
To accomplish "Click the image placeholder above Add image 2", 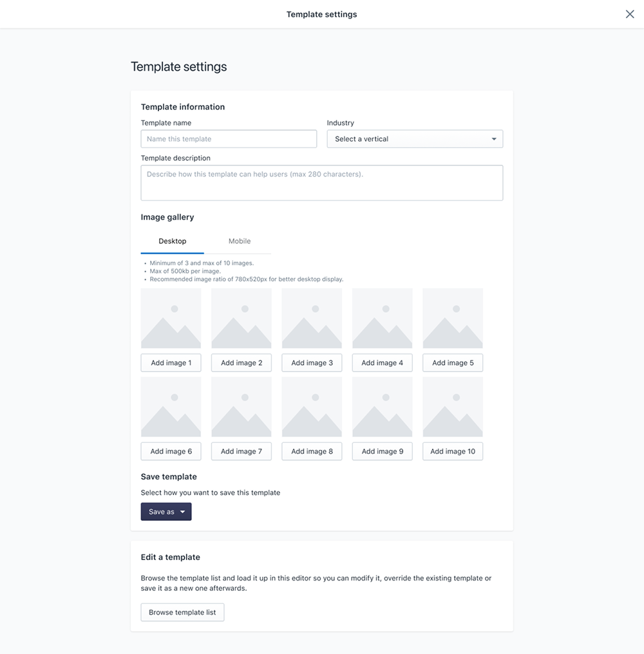I will [x=241, y=318].
